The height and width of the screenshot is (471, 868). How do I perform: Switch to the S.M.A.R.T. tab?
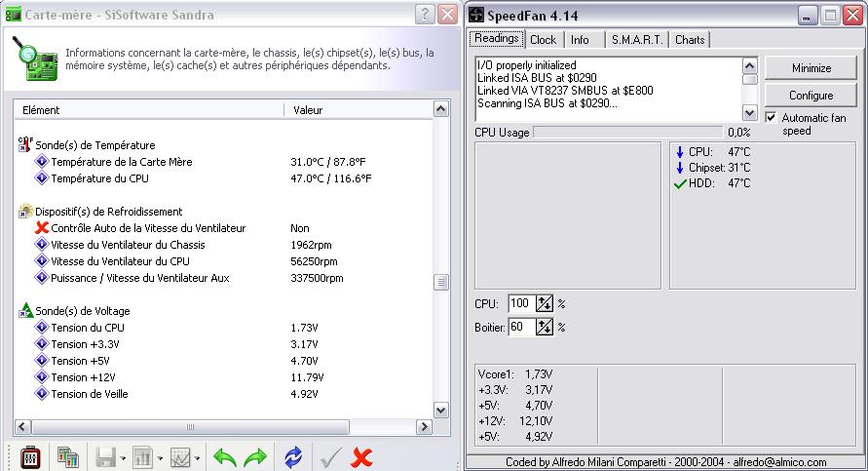click(637, 40)
